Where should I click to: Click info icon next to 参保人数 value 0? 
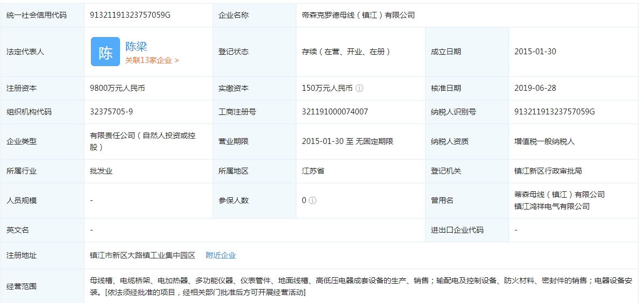(x=313, y=200)
